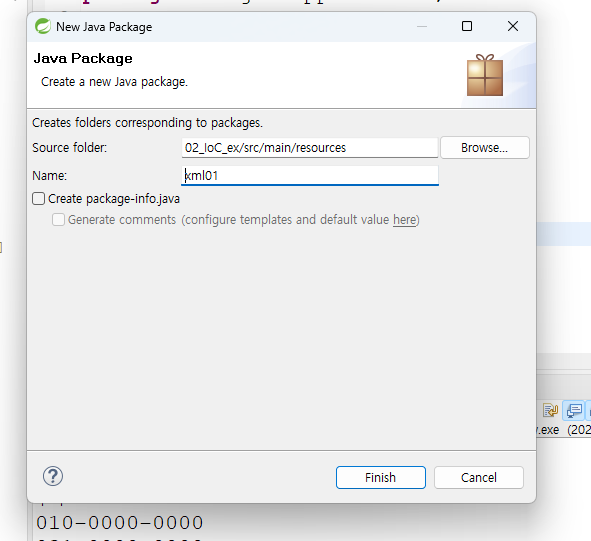
Task: Click the greyed-out minimize dash in title bar
Action: 422,26
